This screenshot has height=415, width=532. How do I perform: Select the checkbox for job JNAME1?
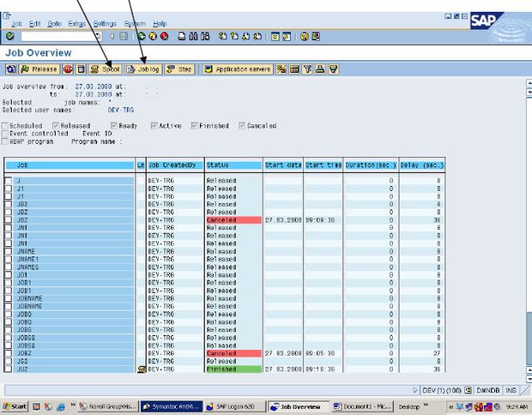(x=8, y=259)
